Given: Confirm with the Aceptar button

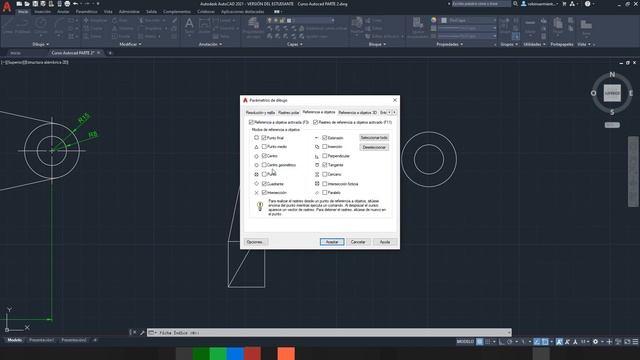Looking at the screenshot, I should pos(332,242).
